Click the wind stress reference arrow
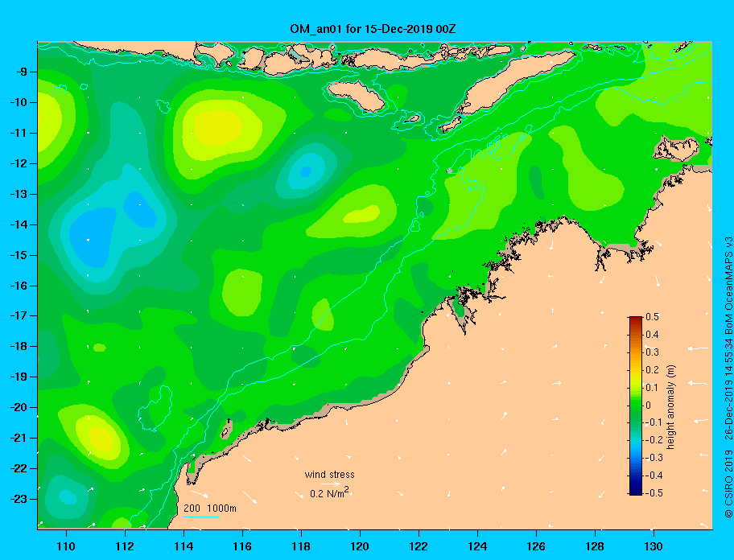The image size is (734, 560). (x=331, y=484)
